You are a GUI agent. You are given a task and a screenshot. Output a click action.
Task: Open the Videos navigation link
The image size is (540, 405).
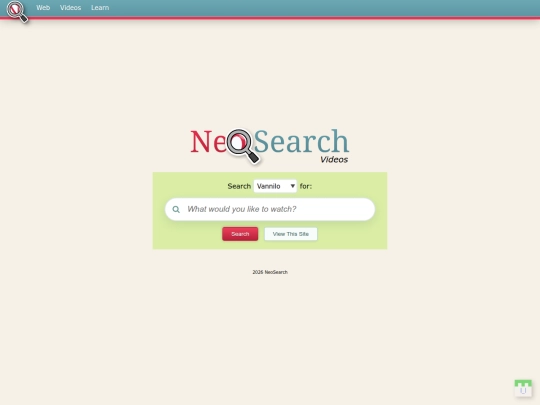(70, 8)
